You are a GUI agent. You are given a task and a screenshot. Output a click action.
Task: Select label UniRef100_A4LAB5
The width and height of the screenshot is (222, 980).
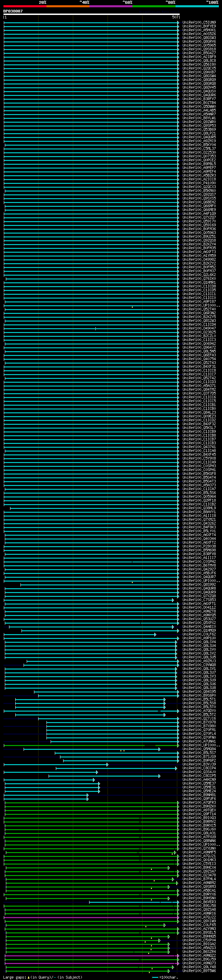pos(199,110)
